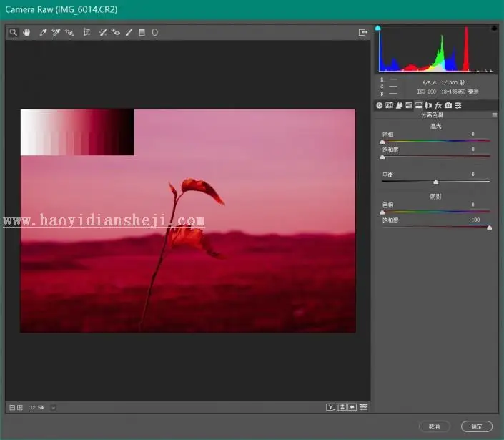Select the Radial Filter tool
504x440 pixels.
coord(155,32)
